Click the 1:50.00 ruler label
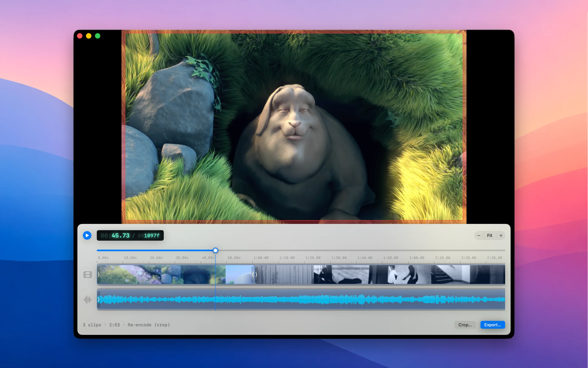588x368 pixels. pyautogui.click(x=391, y=258)
